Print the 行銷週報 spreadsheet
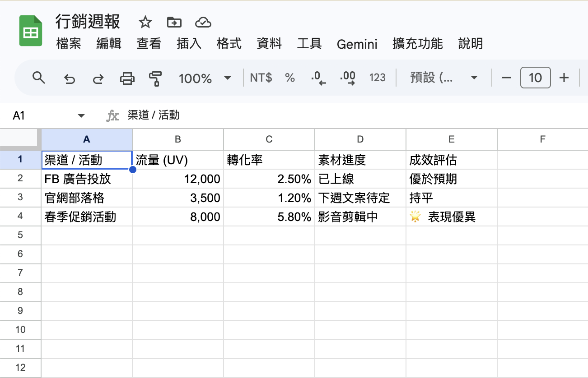 pyautogui.click(x=127, y=78)
